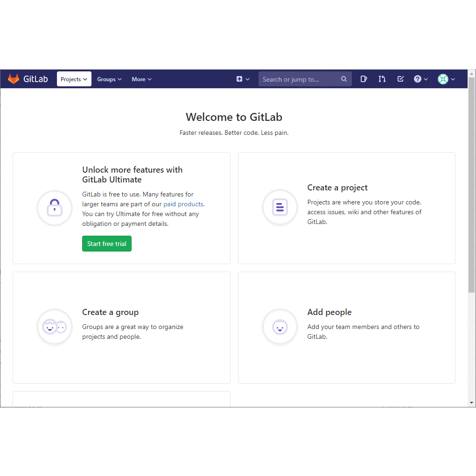Click the Add your team members description
The image size is (476, 476).
[x=364, y=332]
